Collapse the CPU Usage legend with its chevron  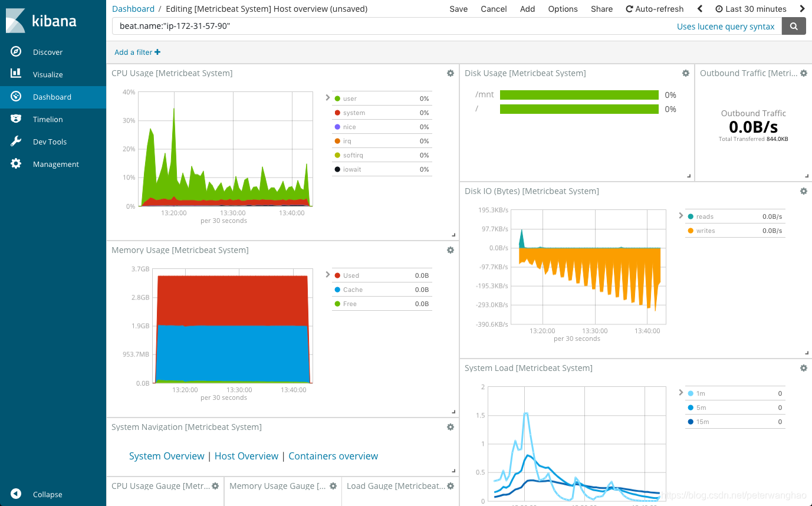tap(328, 98)
